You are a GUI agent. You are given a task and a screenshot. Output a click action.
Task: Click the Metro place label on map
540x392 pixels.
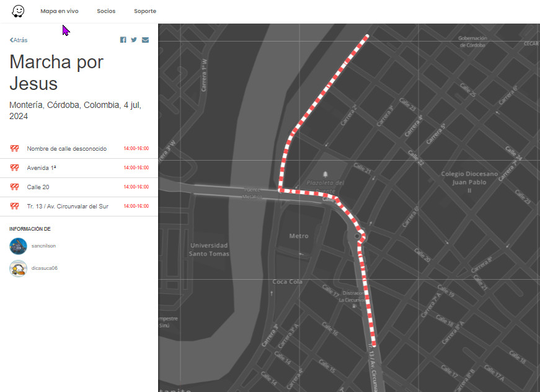(x=299, y=236)
